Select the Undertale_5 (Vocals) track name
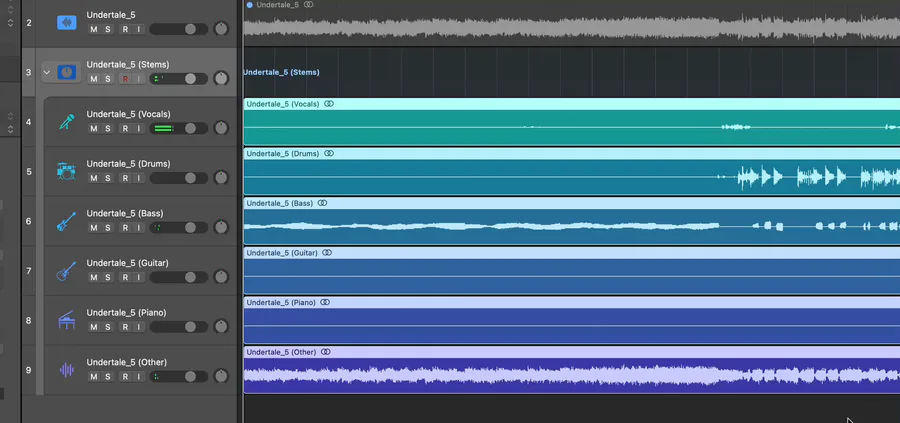This screenshot has width=900, height=423. tap(129, 114)
